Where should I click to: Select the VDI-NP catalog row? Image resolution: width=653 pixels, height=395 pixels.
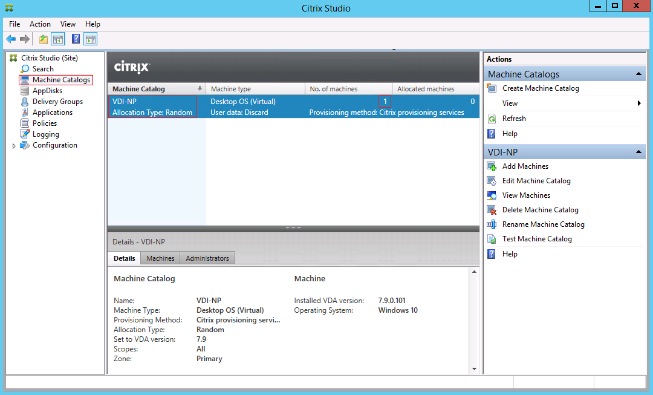(x=294, y=107)
